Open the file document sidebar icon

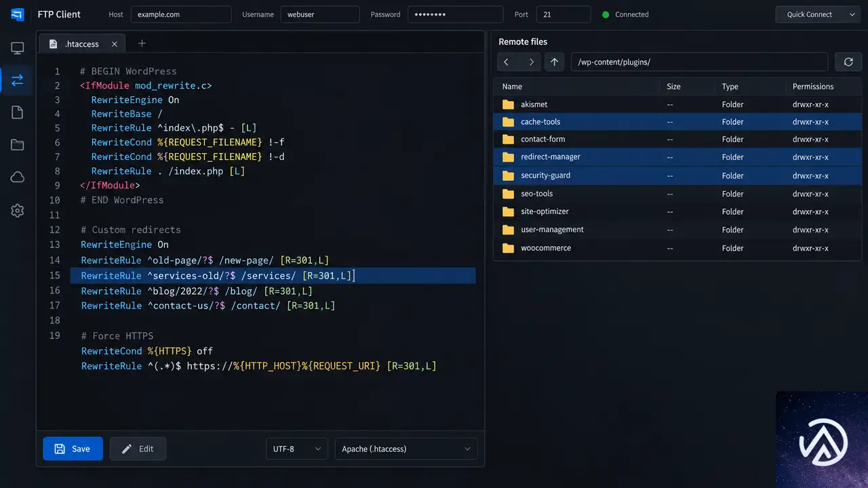(x=18, y=112)
